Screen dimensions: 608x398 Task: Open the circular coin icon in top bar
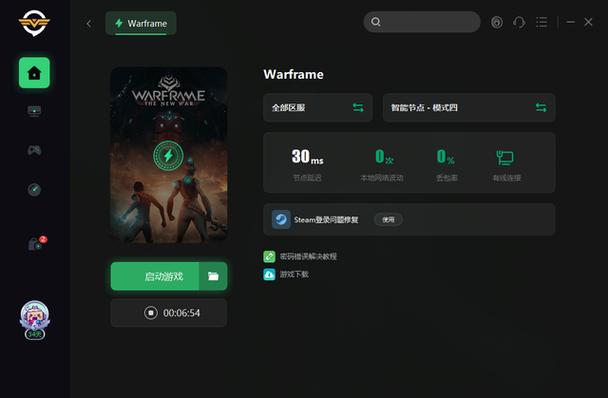497,22
